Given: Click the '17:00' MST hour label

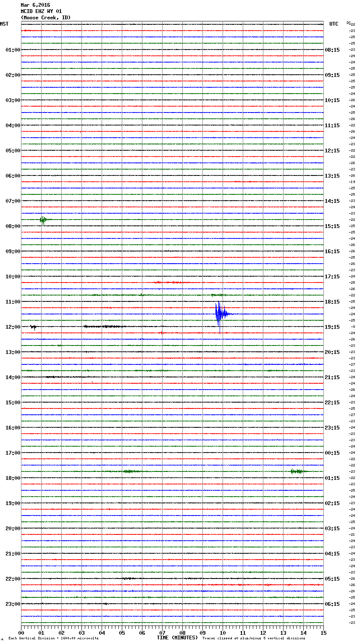Looking at the screenshot, I should click(x=13, y=453).
